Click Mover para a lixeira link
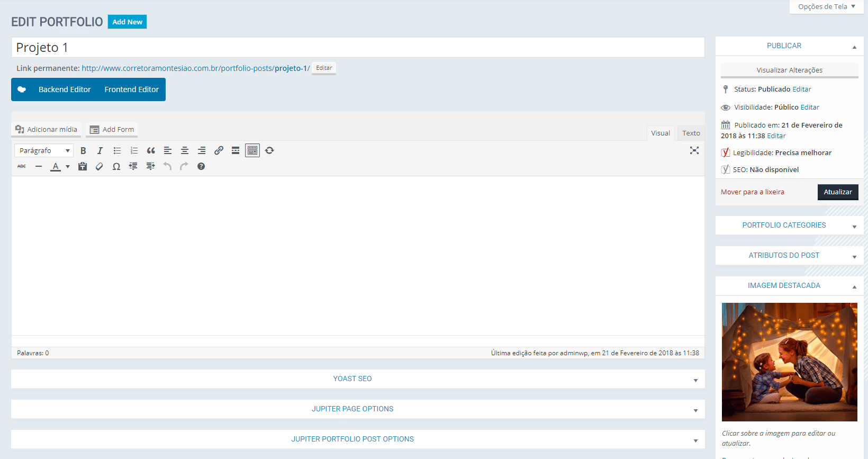 click(x=753, y=192)
